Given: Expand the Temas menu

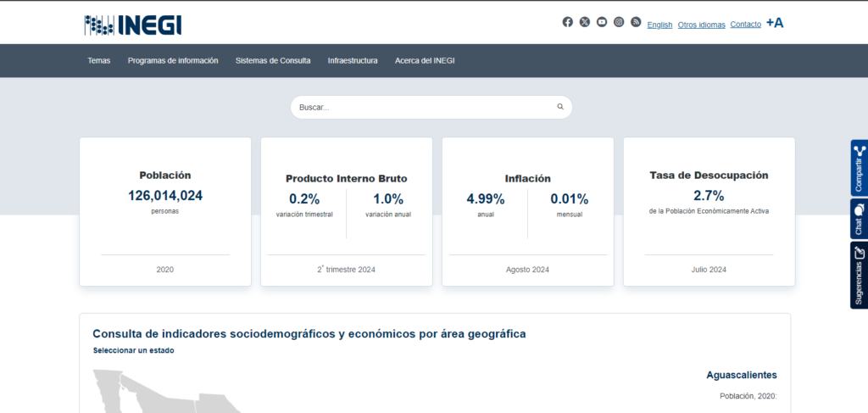Looking at the screenshot, I should [99, 60].
